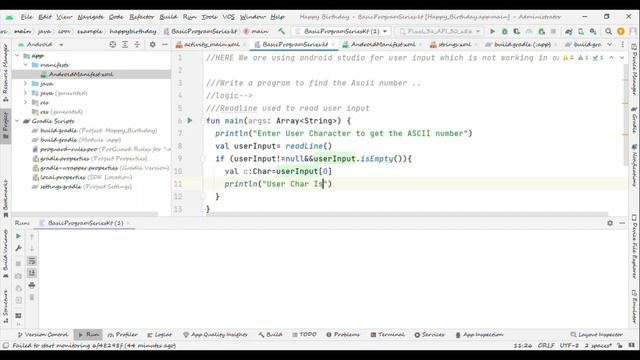Click the stop square icon in the Run panel

(x=18, y=263)
